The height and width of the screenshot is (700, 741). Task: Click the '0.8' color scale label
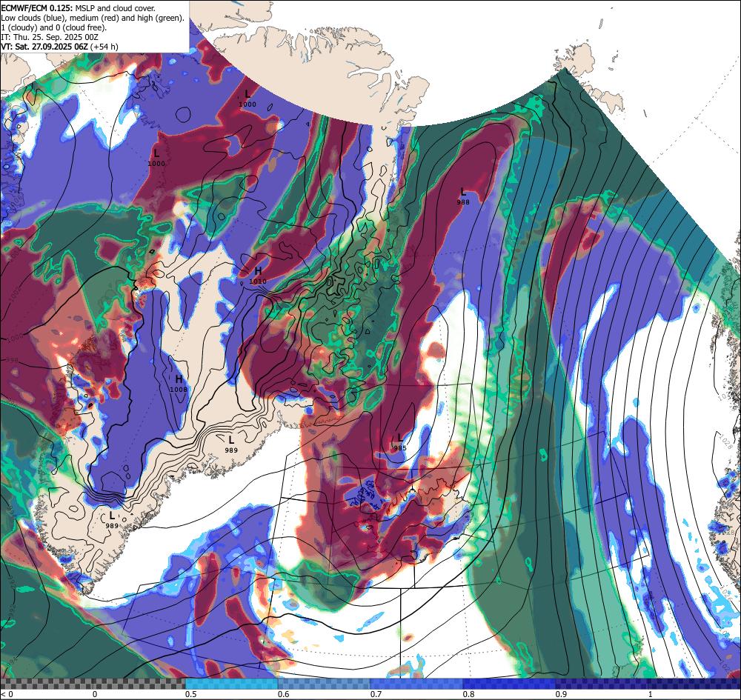click(x=469, y=694)
